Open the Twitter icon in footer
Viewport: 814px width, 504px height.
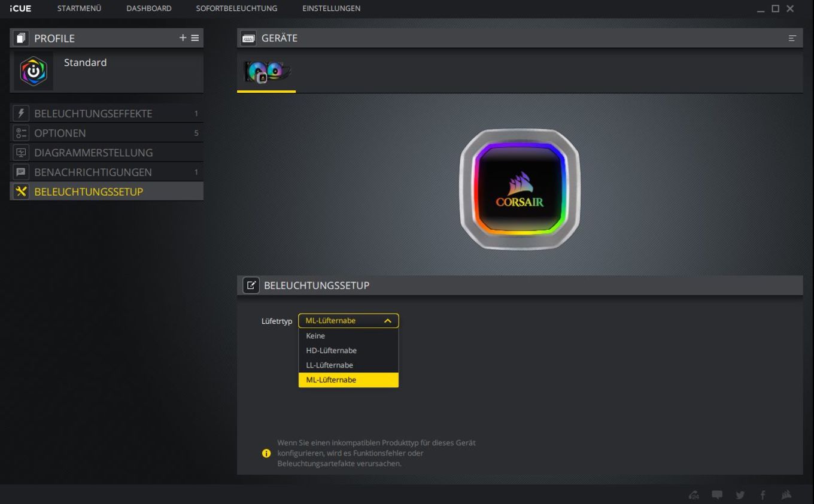pos(740,495)
